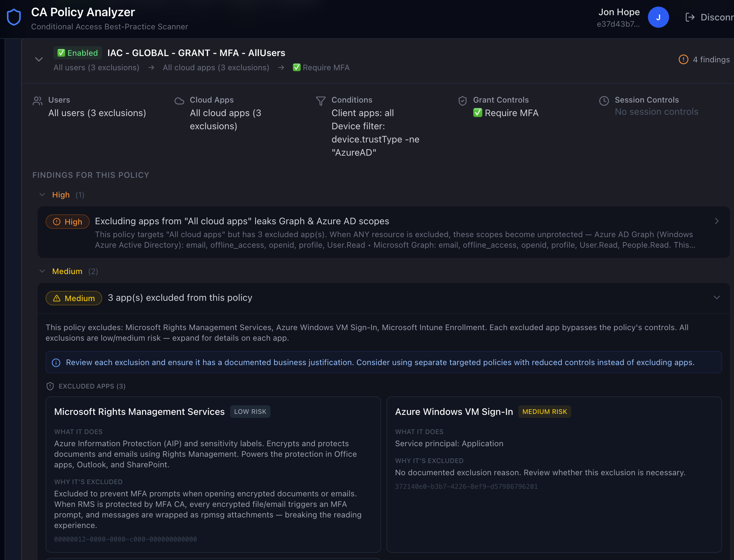Viewport: 734px width, 560px height.
Task: Click the Users people icon
Action: click(x=38, y=101)
